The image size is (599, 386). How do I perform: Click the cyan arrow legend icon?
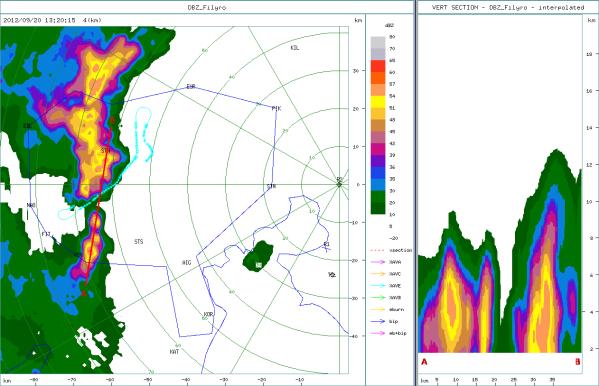tap(377, 286)
